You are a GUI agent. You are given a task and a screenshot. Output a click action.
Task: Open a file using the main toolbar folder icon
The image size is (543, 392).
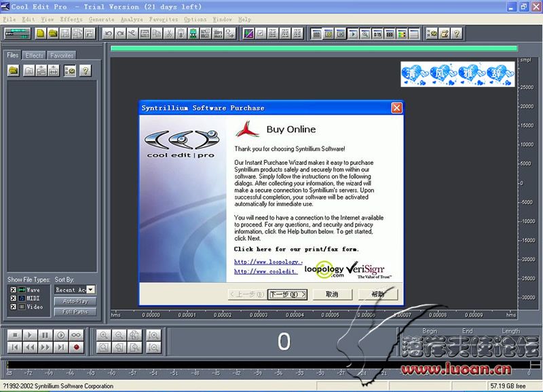[x=53, y=33]
